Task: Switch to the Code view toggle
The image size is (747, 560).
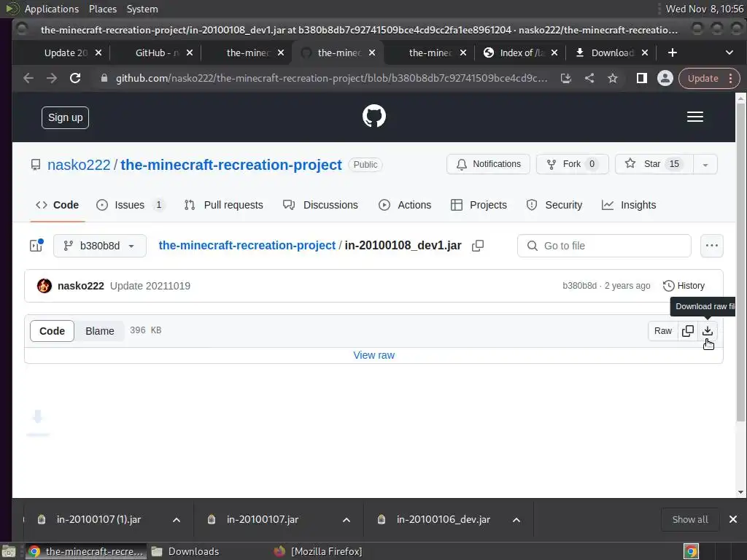Action: pyautogui.click(x=52, y=331)
